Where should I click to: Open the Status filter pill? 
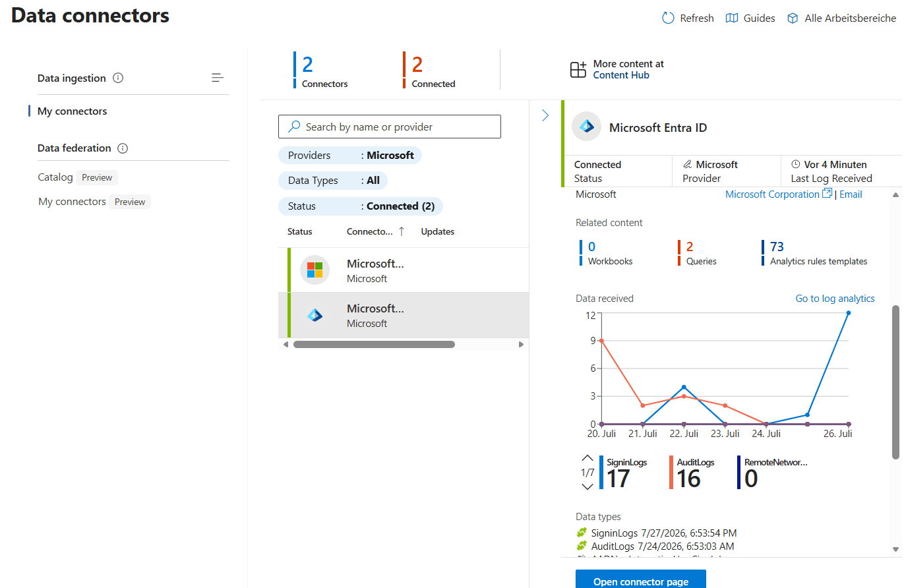point(361,206)
